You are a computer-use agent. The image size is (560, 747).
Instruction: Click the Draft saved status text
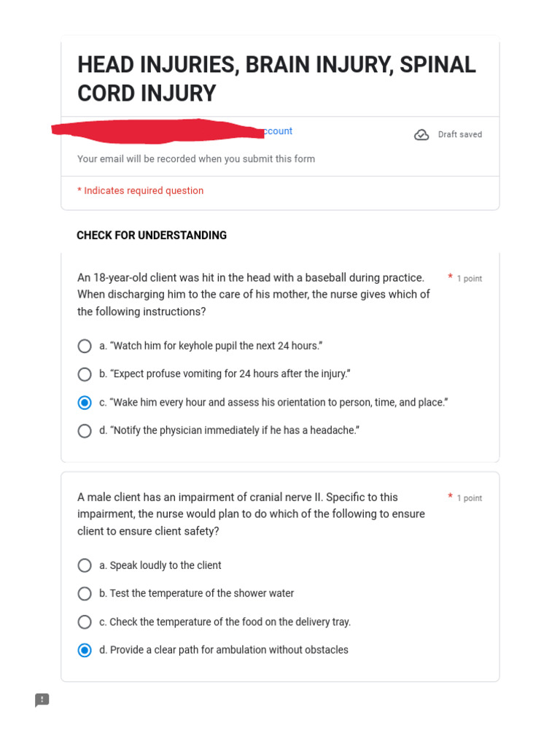tap(460, 135)
